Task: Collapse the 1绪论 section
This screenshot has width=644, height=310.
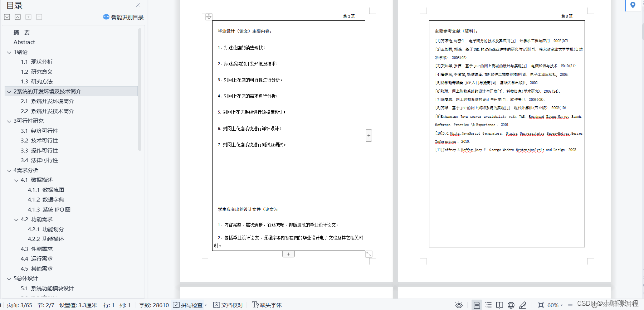Action: click(9, 52)
